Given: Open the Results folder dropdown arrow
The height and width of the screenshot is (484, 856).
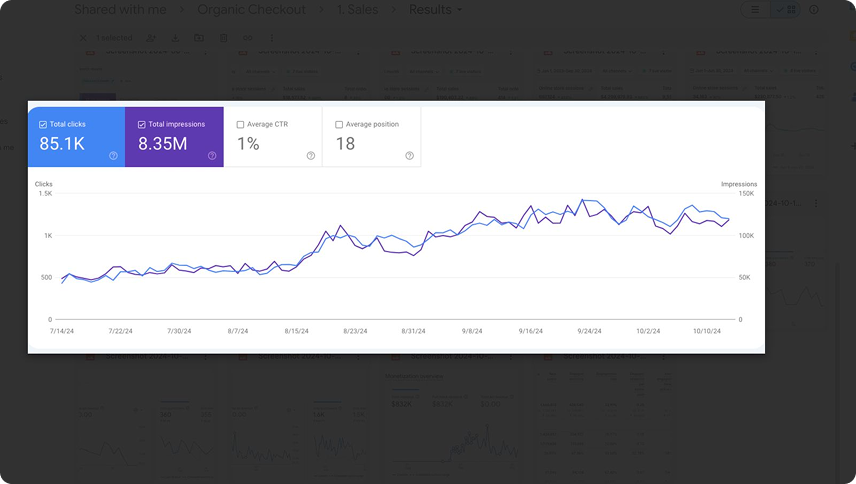Looking at the screenshot, I should (x=460, y=10).
